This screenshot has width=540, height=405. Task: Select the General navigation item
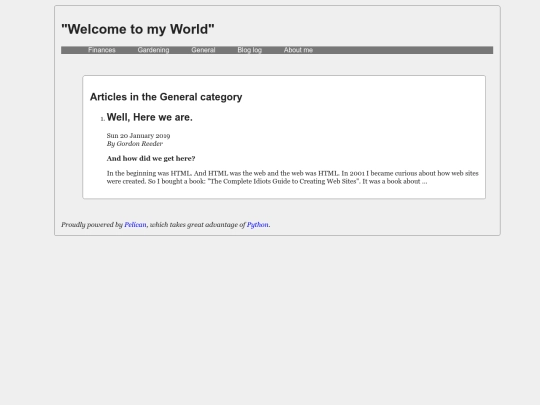pos(203,50)
